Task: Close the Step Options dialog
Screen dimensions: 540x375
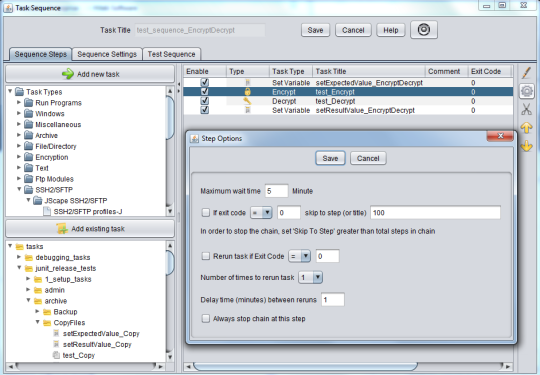Action: 500,136
